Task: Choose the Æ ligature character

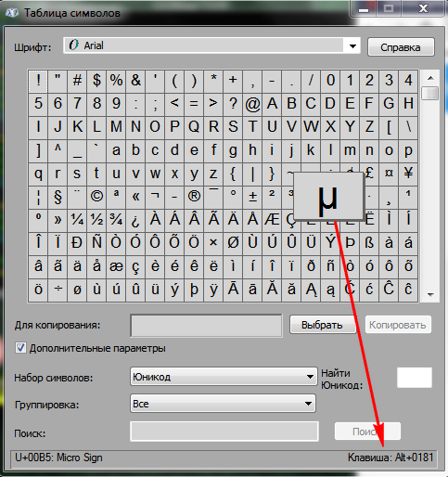Action: tap(272, 220)
